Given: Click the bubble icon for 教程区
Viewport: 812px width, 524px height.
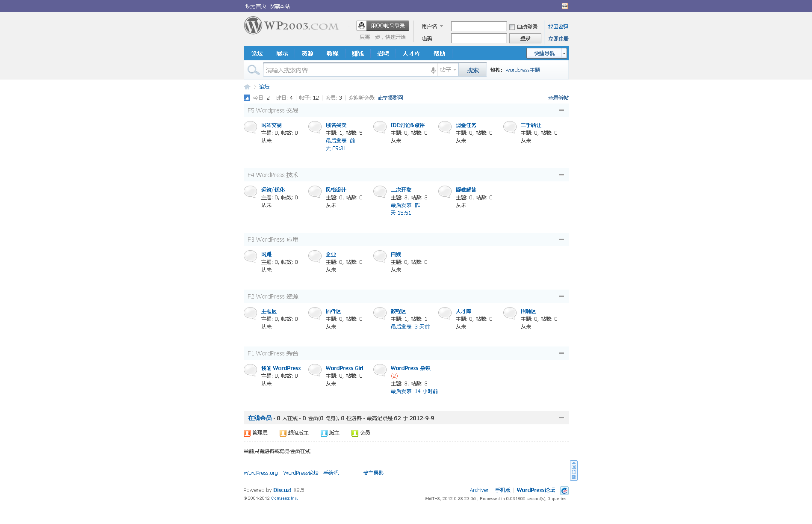Looking at the screenshot, I should pyautogui.click(x=380, y=313).
